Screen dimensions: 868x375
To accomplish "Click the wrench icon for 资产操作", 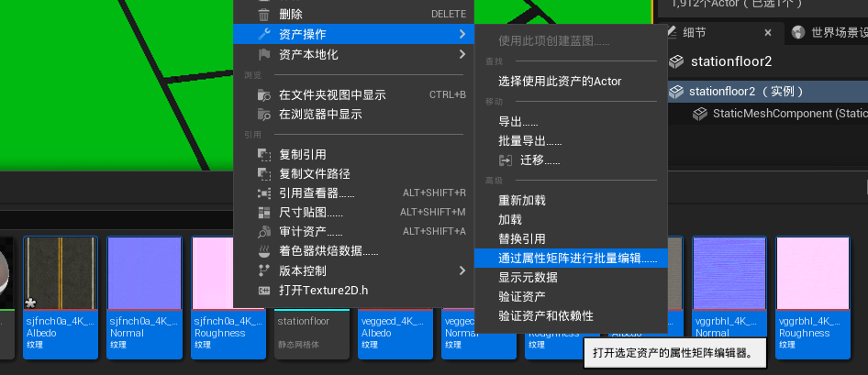I will tap(263, 34).
